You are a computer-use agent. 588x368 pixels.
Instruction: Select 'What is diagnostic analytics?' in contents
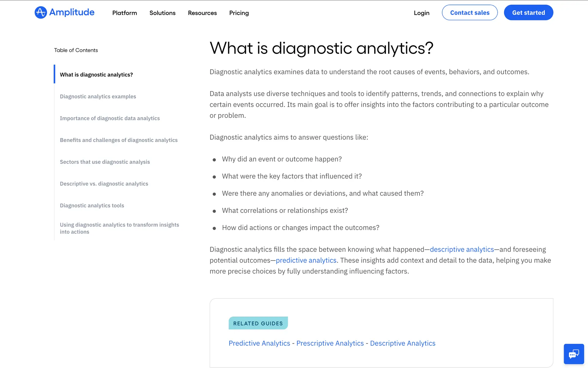(96, 75)
